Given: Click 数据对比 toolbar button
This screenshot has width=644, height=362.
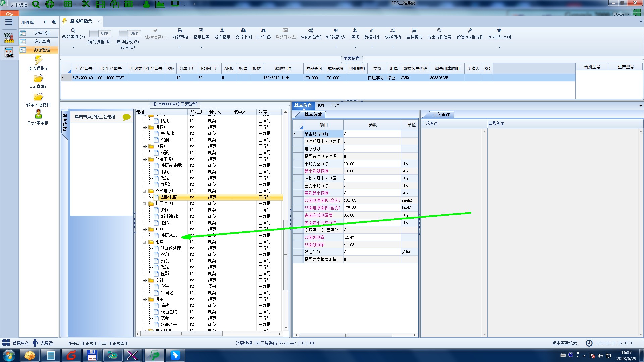Looking at the screenshot, I should [372, 34].
